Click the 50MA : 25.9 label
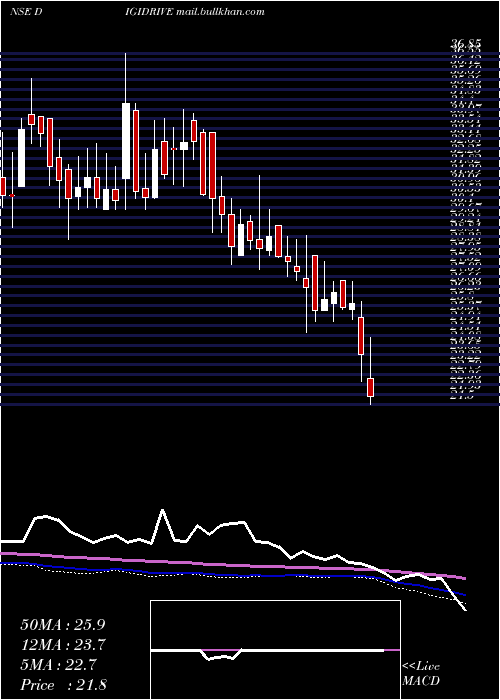The width and height of the screenshot is (500, 700). coord(62,625)
